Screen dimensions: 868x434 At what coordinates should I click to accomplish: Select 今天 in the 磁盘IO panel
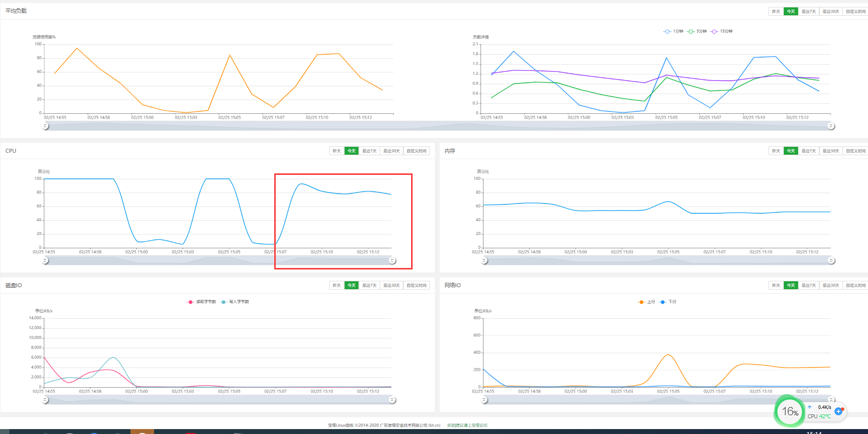pyautogui.click(x=352, y=285)
